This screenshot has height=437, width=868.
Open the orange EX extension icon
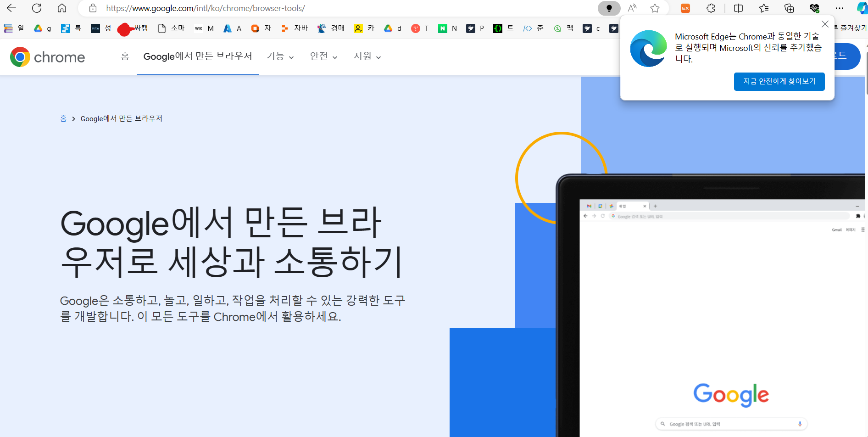685,8
